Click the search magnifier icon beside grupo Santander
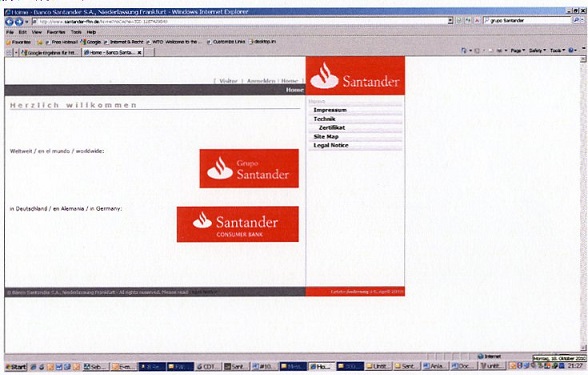This screenshot has height=375, width=588. [x=576, y=20]
